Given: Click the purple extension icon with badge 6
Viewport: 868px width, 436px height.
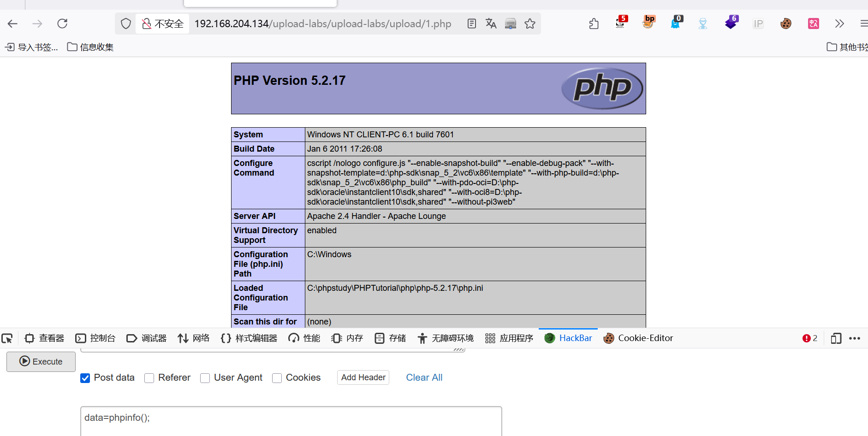Looking at the screenshot, I should 731,22.
